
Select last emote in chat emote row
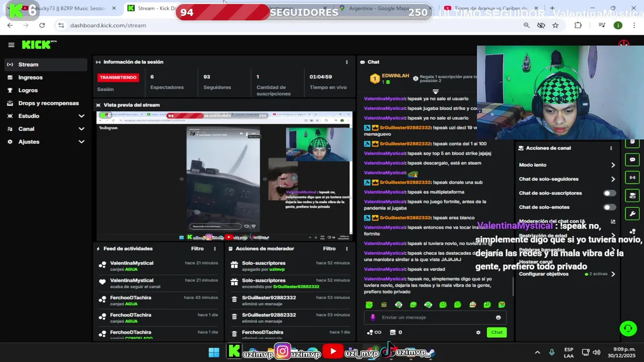pyautogui.click(x=502, y=305)
